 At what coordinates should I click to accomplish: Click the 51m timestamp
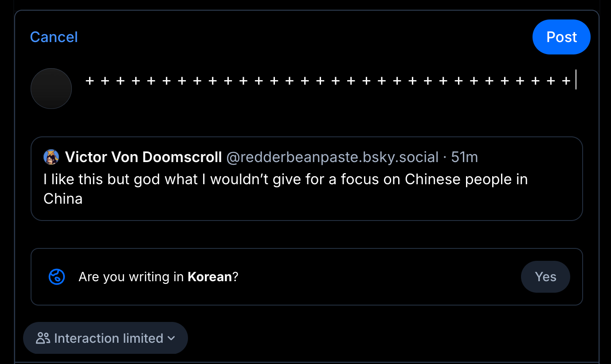[464, 157]
